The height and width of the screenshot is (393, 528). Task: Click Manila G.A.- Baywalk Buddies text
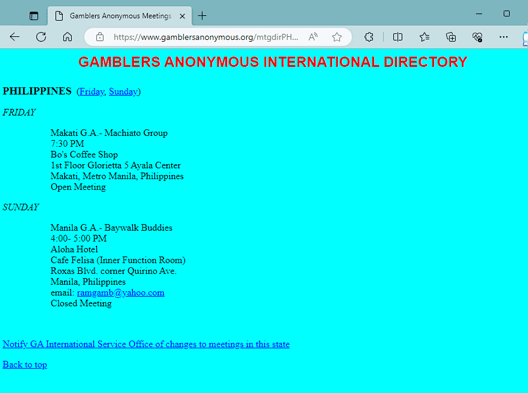click(x=111, y=228)
